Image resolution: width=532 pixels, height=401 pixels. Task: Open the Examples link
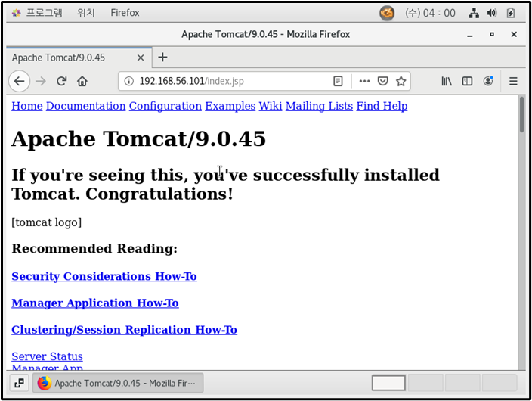coord(230,106)
